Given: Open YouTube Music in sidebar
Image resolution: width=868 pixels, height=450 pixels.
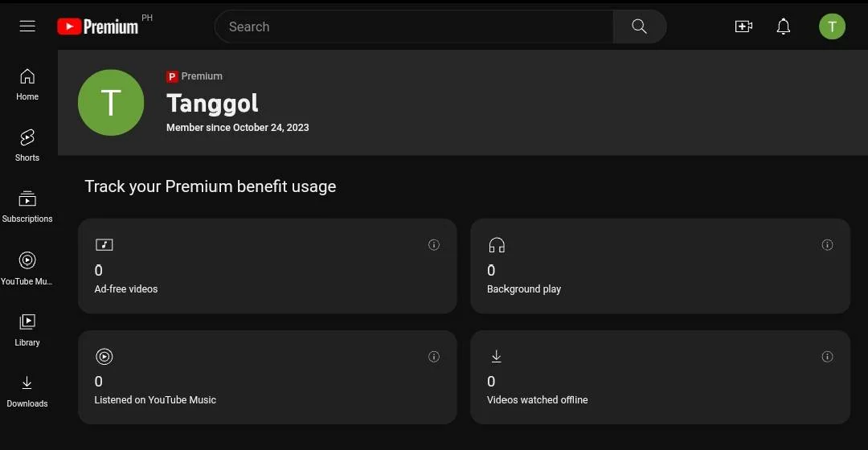Looking at the screenshot, I should pyautogui.click(x=27, y=269).
